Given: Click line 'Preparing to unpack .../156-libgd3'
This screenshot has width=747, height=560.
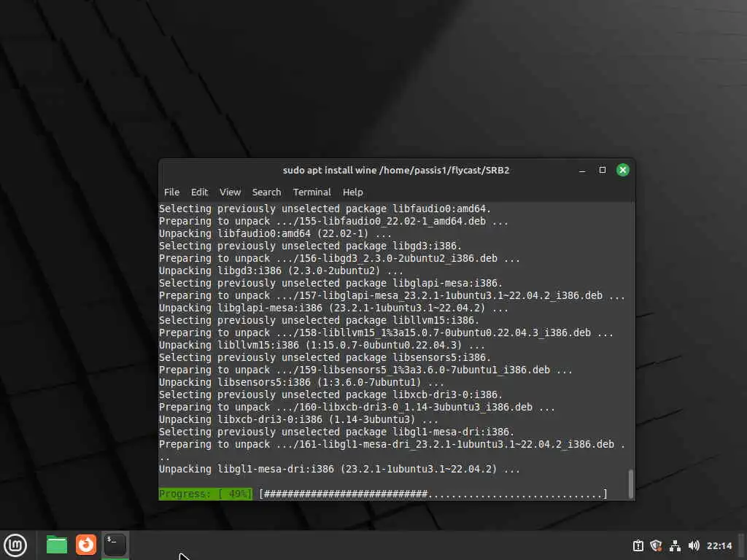Looking at the screenshot, I should point(339,259).
